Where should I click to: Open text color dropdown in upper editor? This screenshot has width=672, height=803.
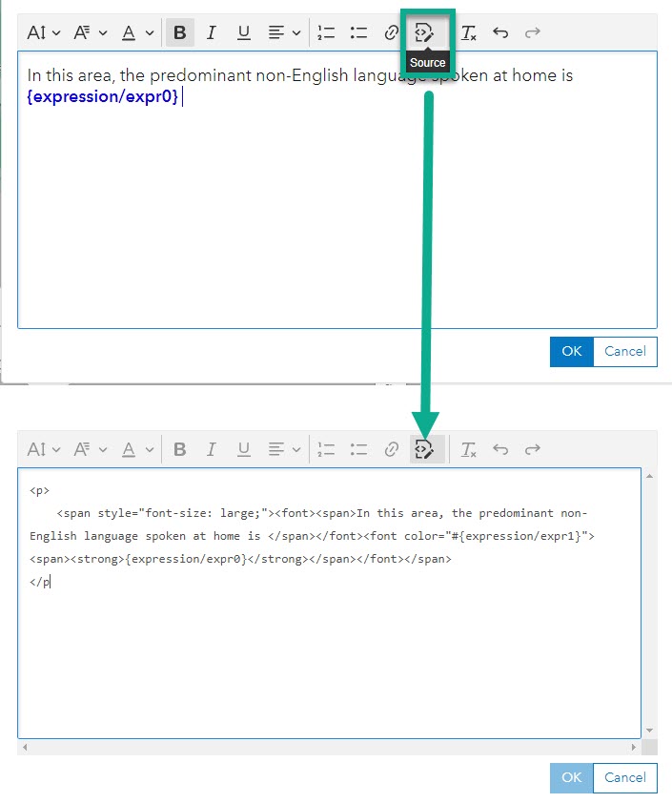(137, 32)
